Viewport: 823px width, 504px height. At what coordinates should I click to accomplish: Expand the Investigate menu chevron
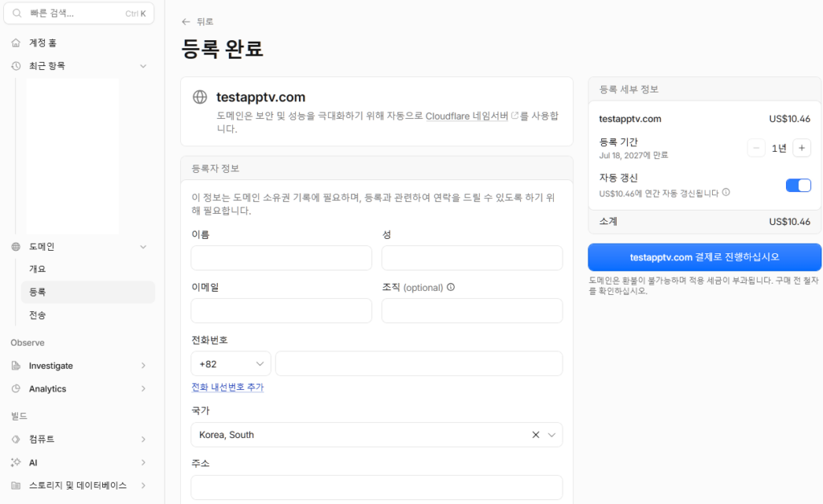143,366
